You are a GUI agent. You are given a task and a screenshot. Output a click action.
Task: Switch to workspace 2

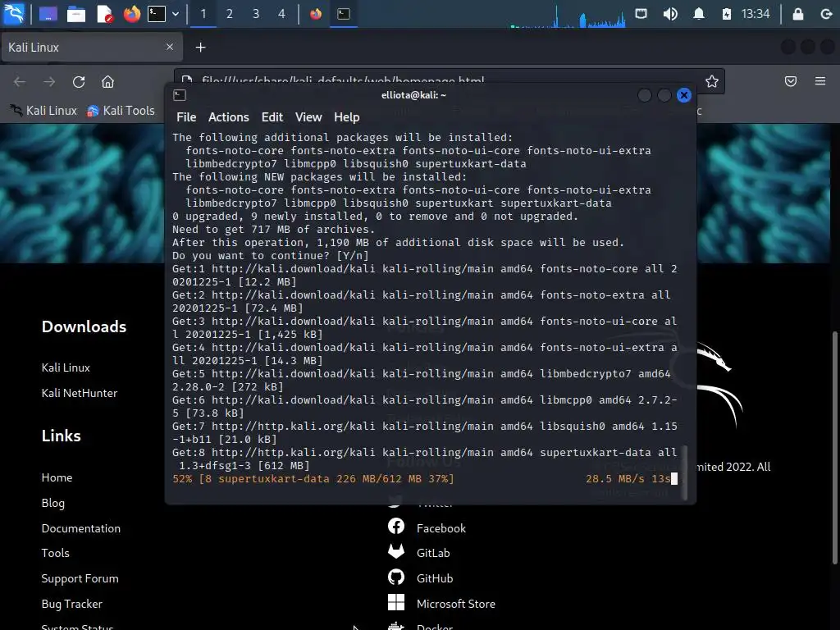pos(230,13)
